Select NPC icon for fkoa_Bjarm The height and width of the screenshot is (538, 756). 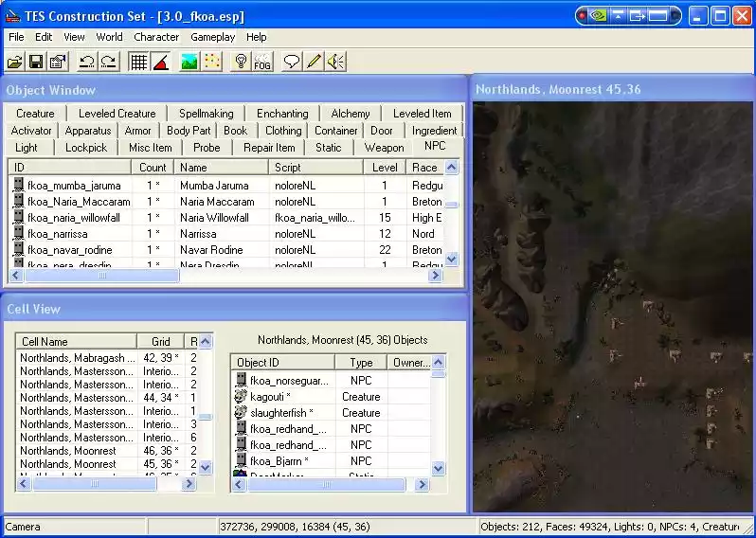[241, 461]
